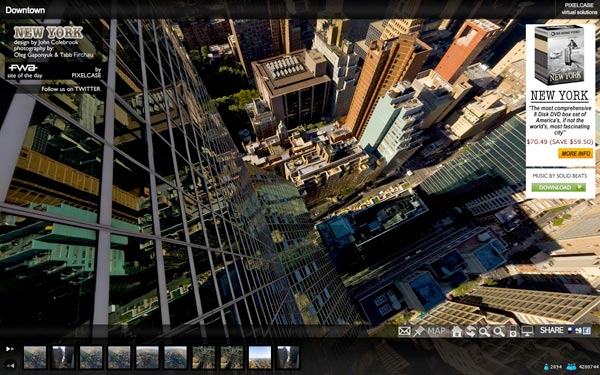600x375 pixels.
Task: Open the pushpin MAP button
Action: pyautogui.click(x=429, y=331)
